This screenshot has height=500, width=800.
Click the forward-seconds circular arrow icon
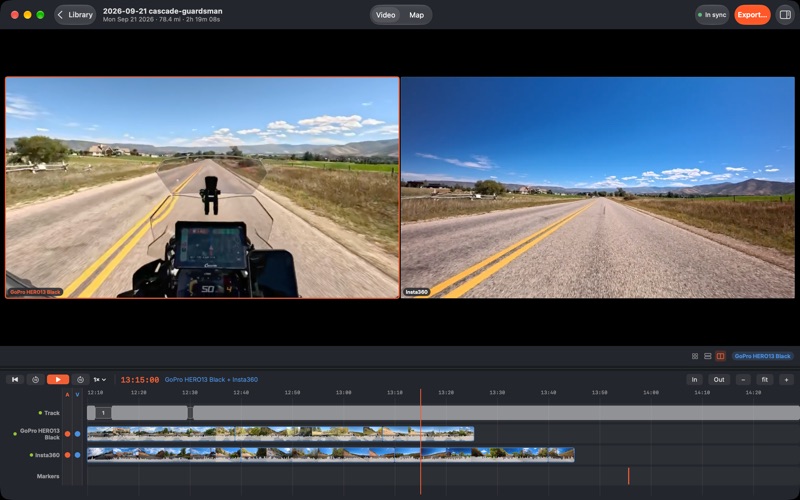(x=81, y=380)
